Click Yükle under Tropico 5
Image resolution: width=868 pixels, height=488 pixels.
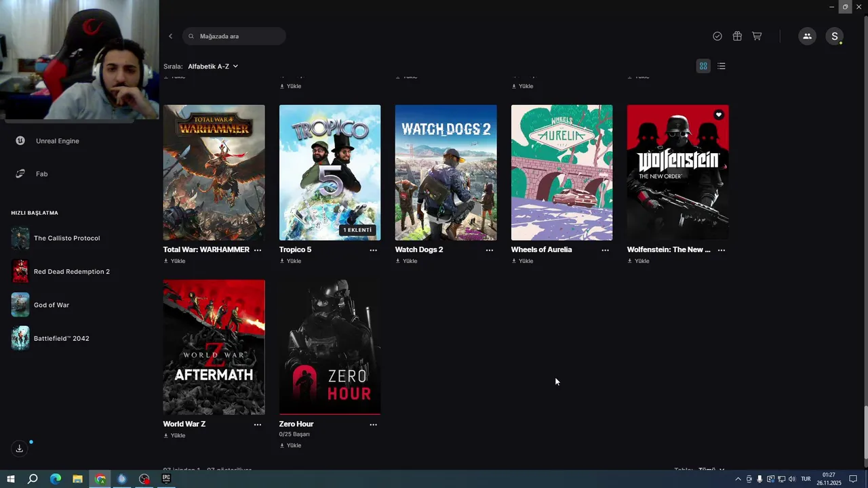tap(290, 261)
